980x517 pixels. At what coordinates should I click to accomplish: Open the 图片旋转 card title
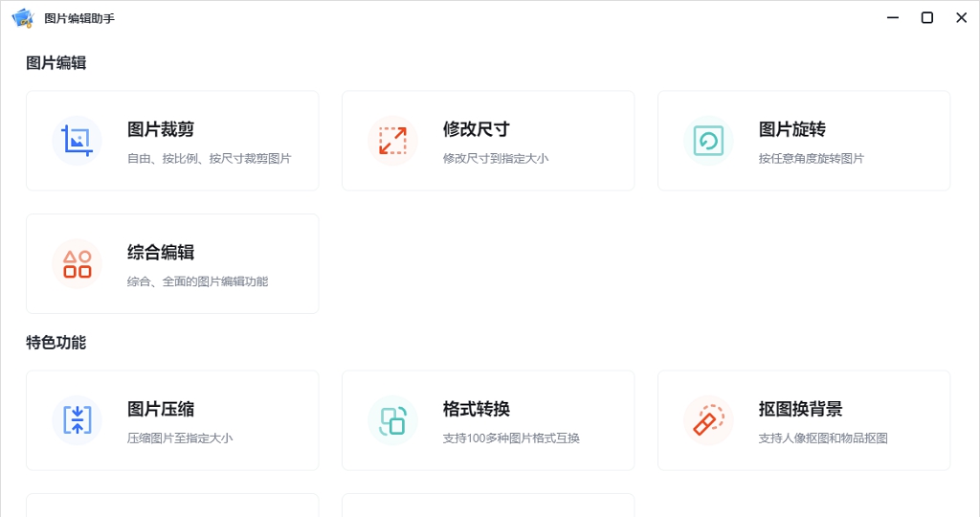pyautogui.click(x=791, y=129)
